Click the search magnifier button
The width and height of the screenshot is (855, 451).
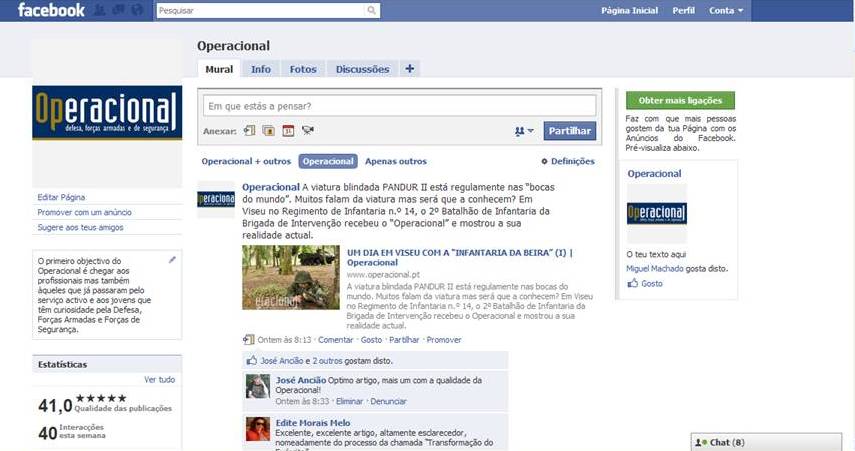[x=371, y=10]
